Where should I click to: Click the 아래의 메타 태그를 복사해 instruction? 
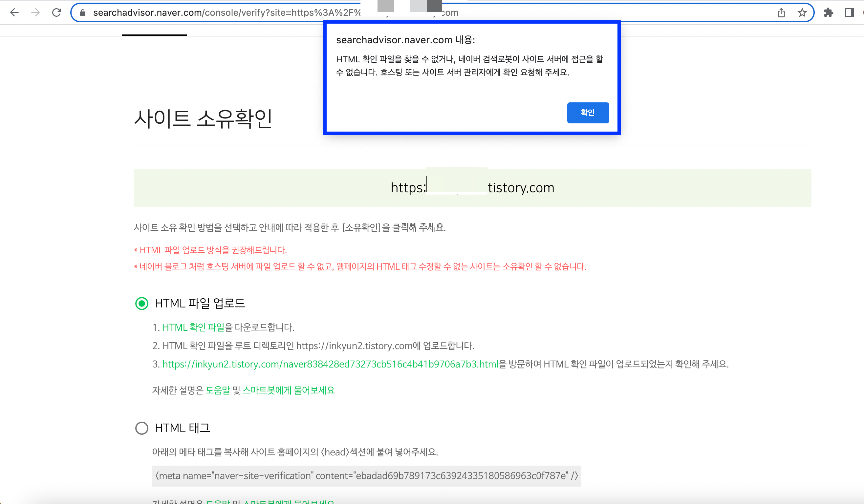click(x=295, y=452)
